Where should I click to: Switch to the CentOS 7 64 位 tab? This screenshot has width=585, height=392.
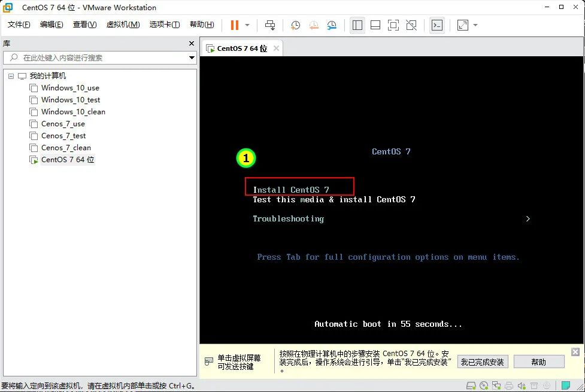tap(242, 48)
